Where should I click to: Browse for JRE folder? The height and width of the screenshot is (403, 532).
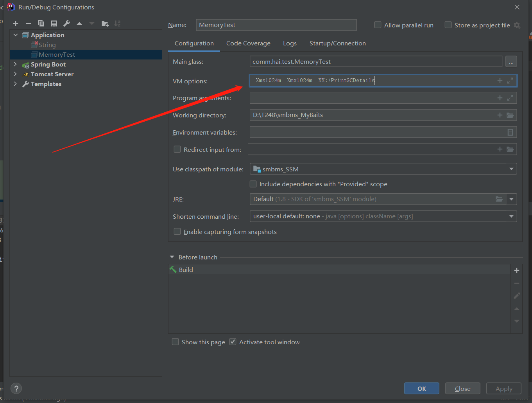[x=499, y=199]
